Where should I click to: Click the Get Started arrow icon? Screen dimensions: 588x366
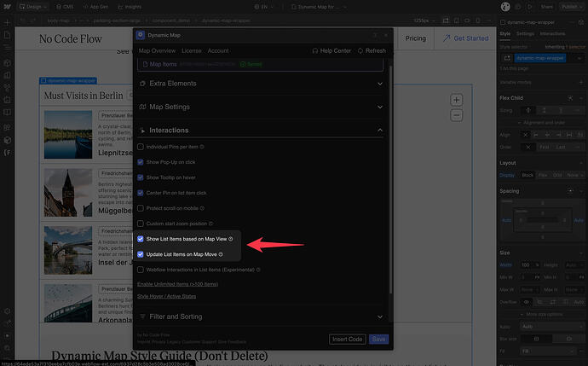[447, 38]
